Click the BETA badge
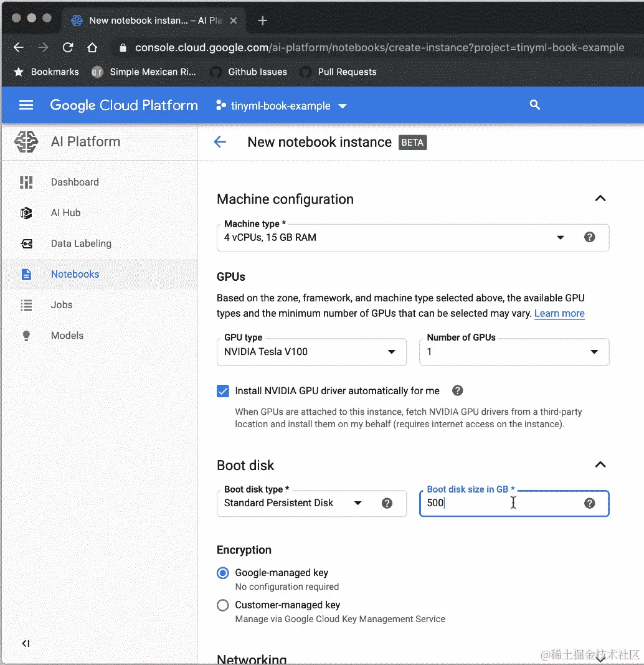The height and width of the screenshot is (665, 644). click(x=412, y=143)
